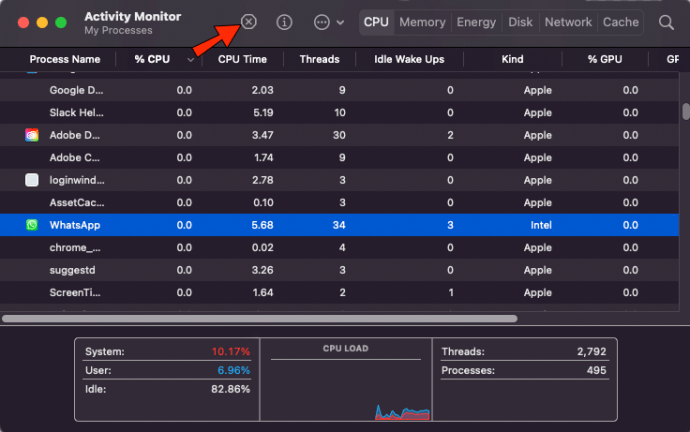Click the stop process X icon

[249, 22]
